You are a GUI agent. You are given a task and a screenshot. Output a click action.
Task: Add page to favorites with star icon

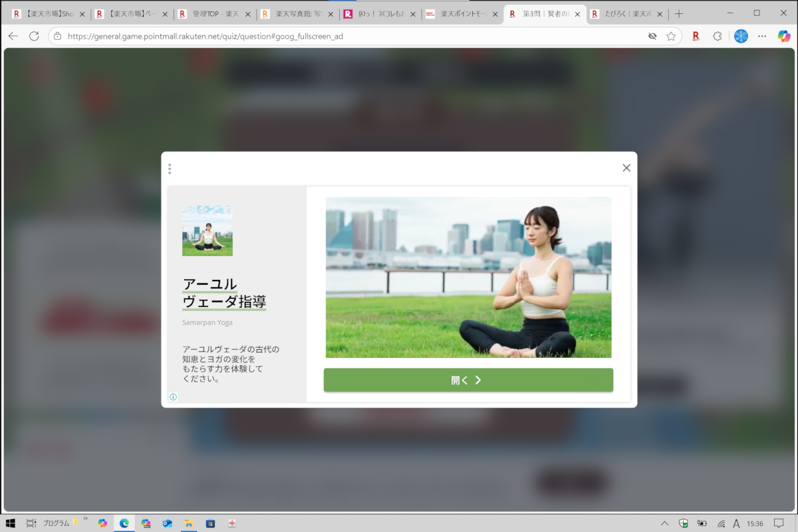pyautogui.click(x=671, y=36)
